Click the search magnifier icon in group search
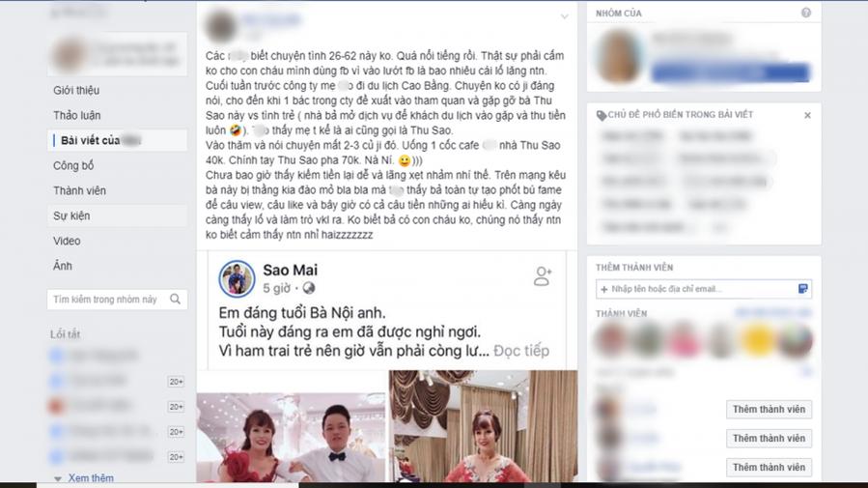 coord(176,300)
